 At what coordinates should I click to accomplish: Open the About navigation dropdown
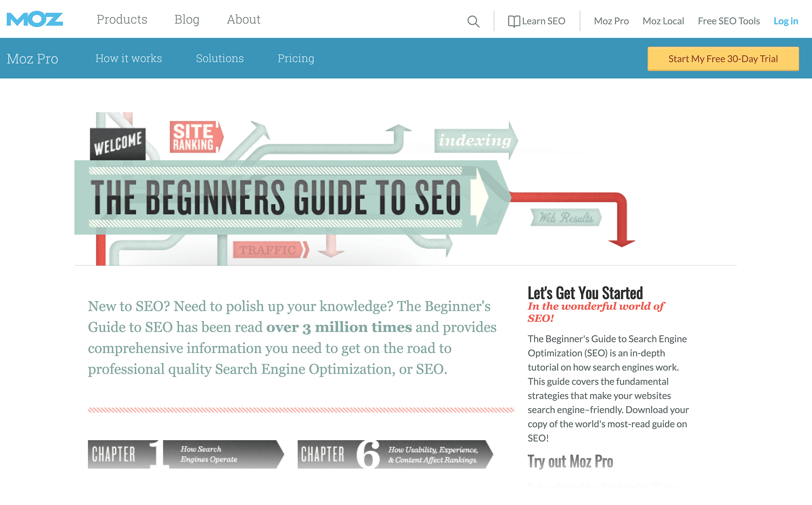(244, 19)
